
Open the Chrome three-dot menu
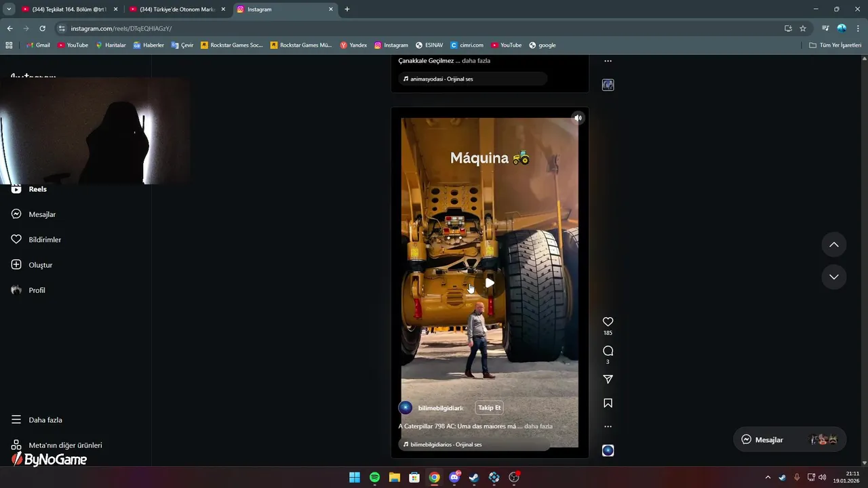pos(858,28)
